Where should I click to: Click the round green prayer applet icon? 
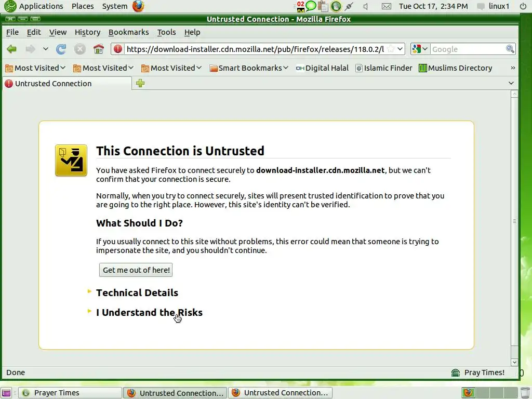(336, 6)
